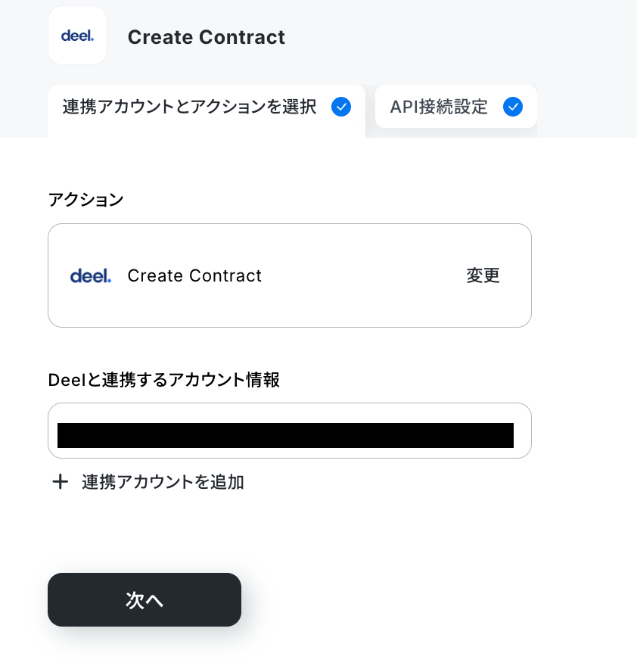This screenshot has height=672, width=637.
Task: Open the Deel account information dropdown
Action: [290, 431]
